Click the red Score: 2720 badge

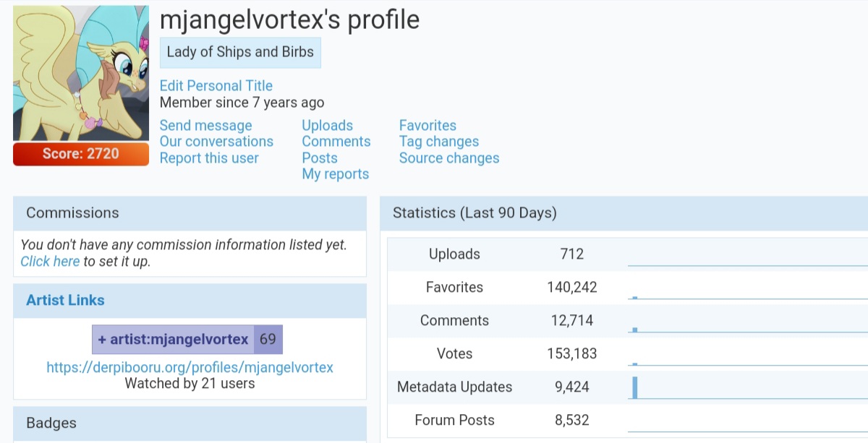[81, 154]
